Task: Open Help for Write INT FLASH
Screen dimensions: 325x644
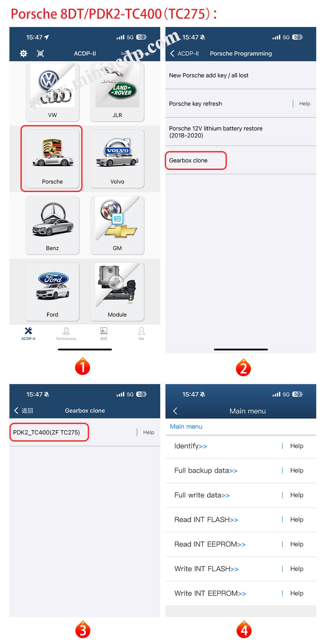Action: (x=297, y=569)
